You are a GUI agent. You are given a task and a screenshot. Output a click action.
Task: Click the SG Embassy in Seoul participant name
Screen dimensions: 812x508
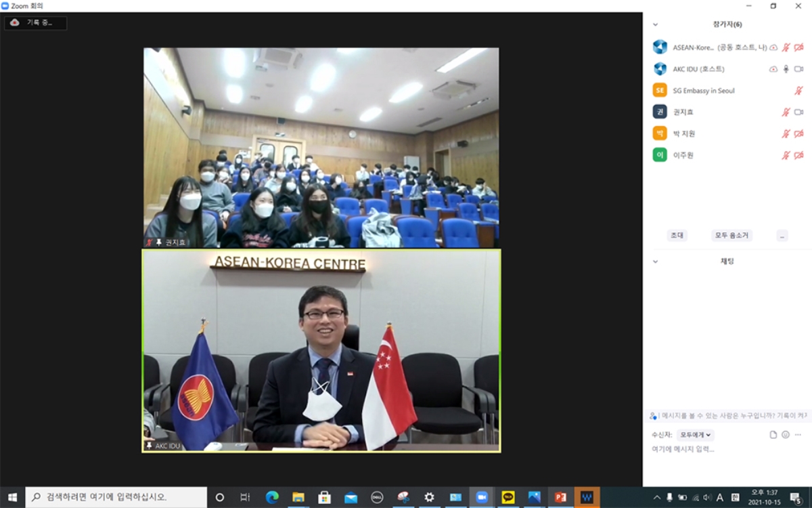coord(703,90)
